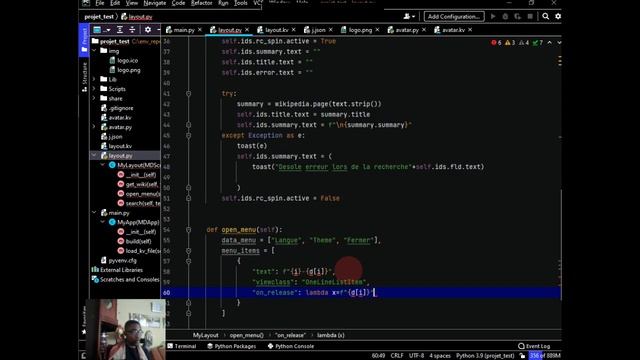Screen dimensions: 640x360
Task: Click the projet_test breadcrumb in navigation bar
Action: click(x=99, y=17)
